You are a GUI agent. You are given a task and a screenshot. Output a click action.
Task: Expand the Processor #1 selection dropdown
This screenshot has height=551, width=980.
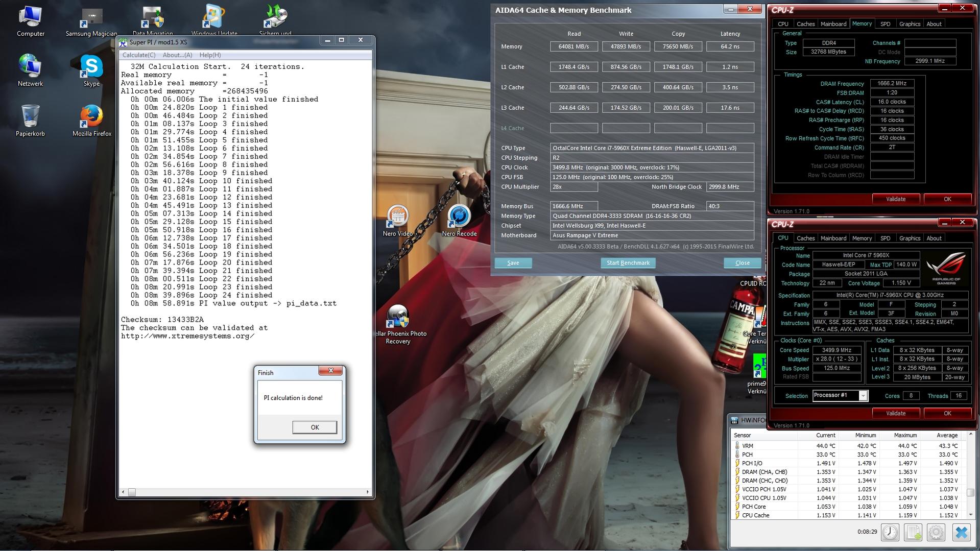[x=863, y=396]
